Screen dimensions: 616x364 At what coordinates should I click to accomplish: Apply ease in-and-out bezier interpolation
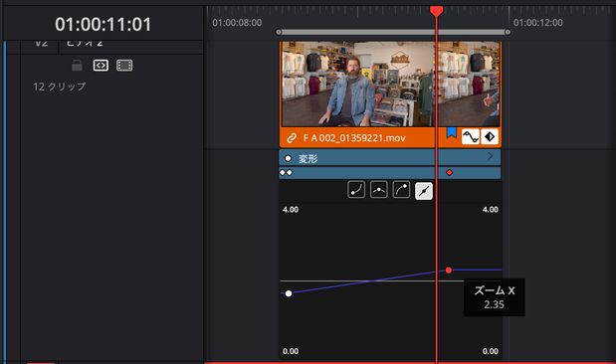(x=379, y=190)
